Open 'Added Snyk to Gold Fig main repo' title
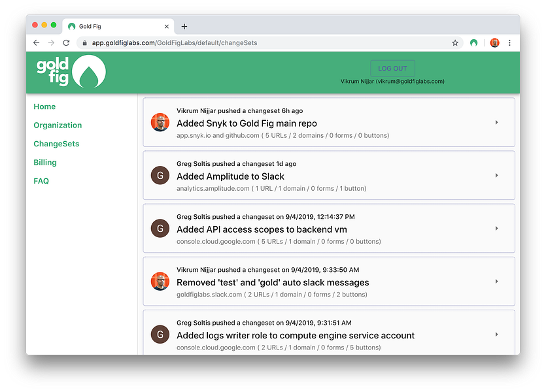This screenshot has width=546, height=392. point(247,123)
